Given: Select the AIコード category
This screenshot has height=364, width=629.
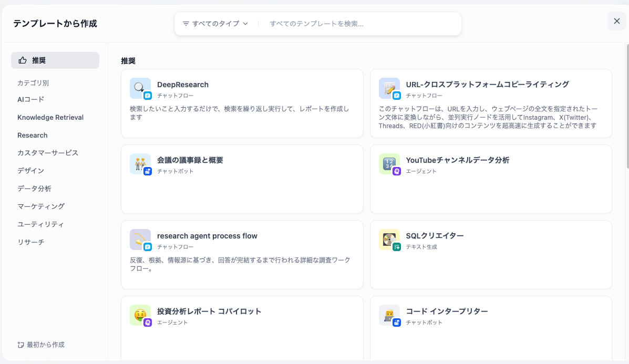Looking at the screenshot, I should (x=31, y=99).
